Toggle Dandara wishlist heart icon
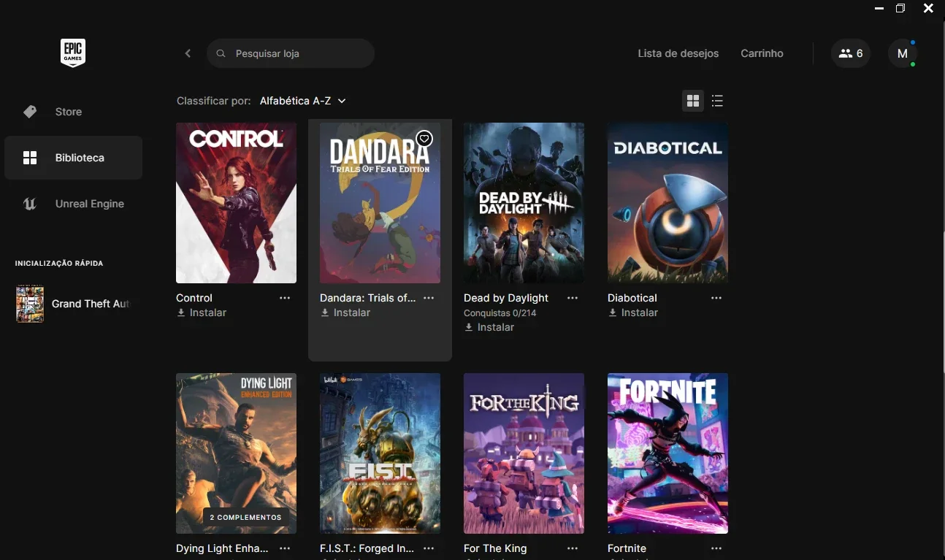The width and height of the screenshot is (945, 560). (x=424, y=139)
